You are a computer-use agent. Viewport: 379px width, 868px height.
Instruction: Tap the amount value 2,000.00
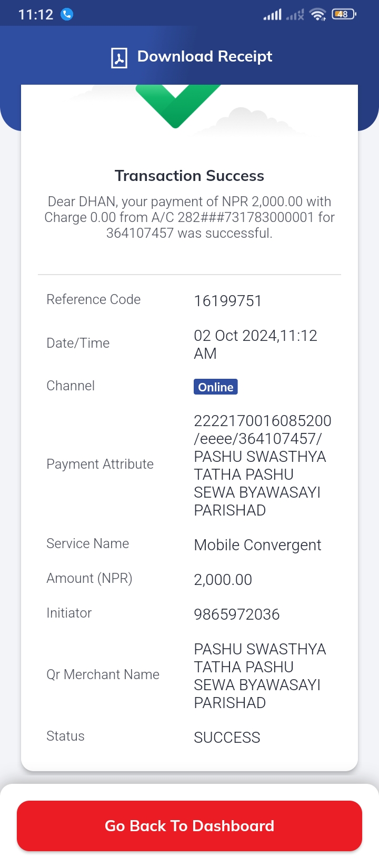223,580
